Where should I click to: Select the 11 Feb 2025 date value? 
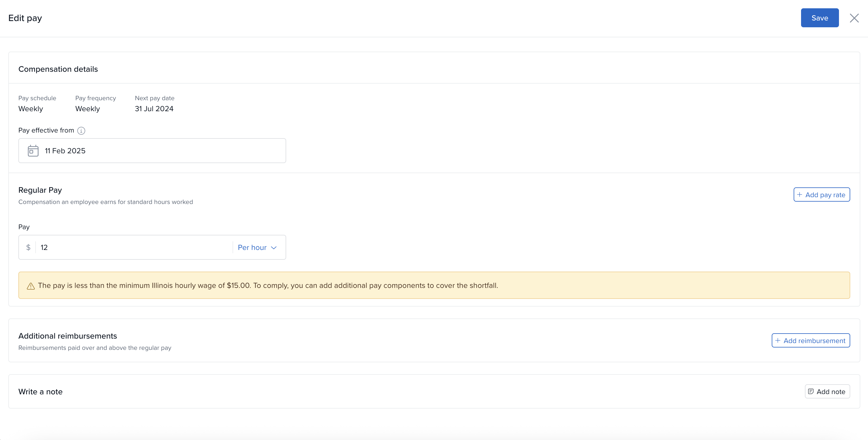coord(65,151)
